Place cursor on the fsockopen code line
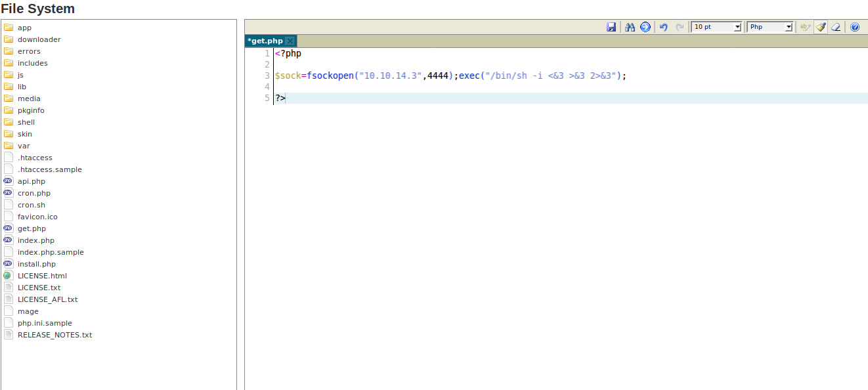This screenshot has width=868, height=390. point(450,76)
